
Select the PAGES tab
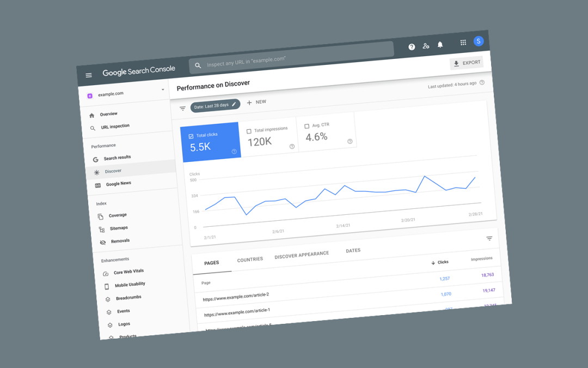[x=211, y=263]
